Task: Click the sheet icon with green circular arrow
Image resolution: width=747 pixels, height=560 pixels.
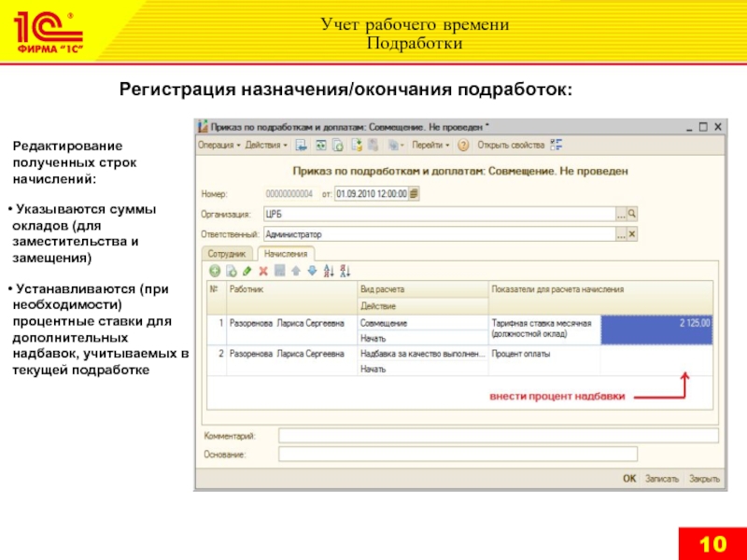Action: click(x=338, y=146)
